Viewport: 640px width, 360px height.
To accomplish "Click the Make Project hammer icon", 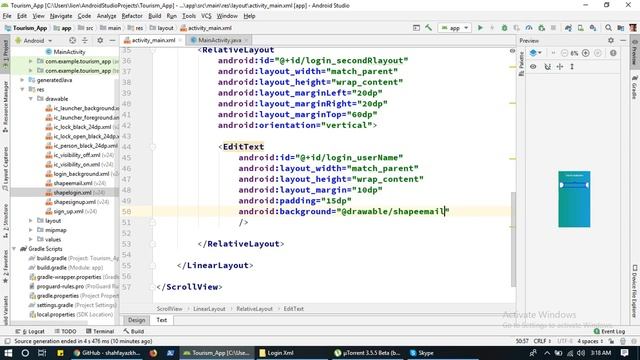I will [429, 28].
